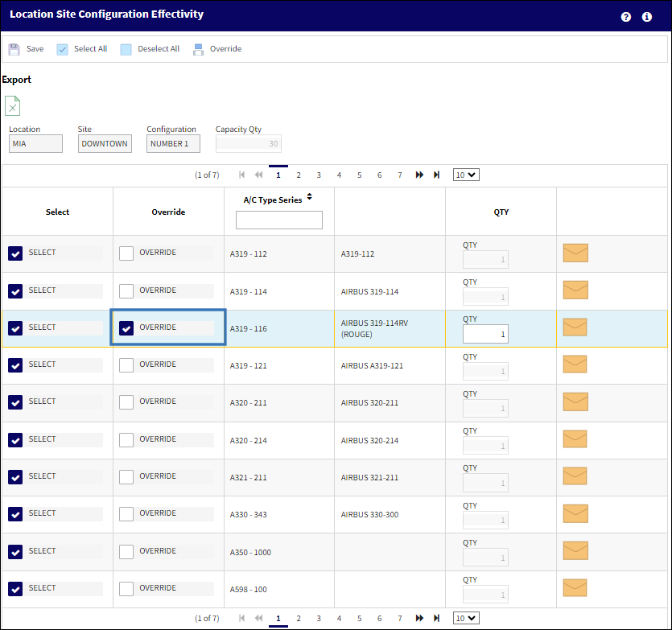Go to page 7 in bottom paginator
The image size is (672, 630).
400,618
